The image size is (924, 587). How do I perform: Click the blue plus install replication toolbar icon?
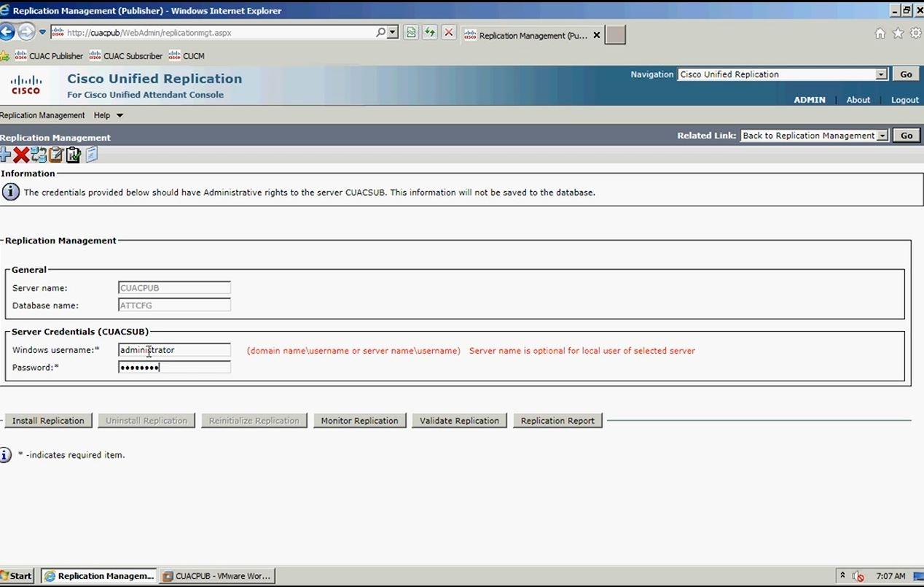tap(5, 155)
